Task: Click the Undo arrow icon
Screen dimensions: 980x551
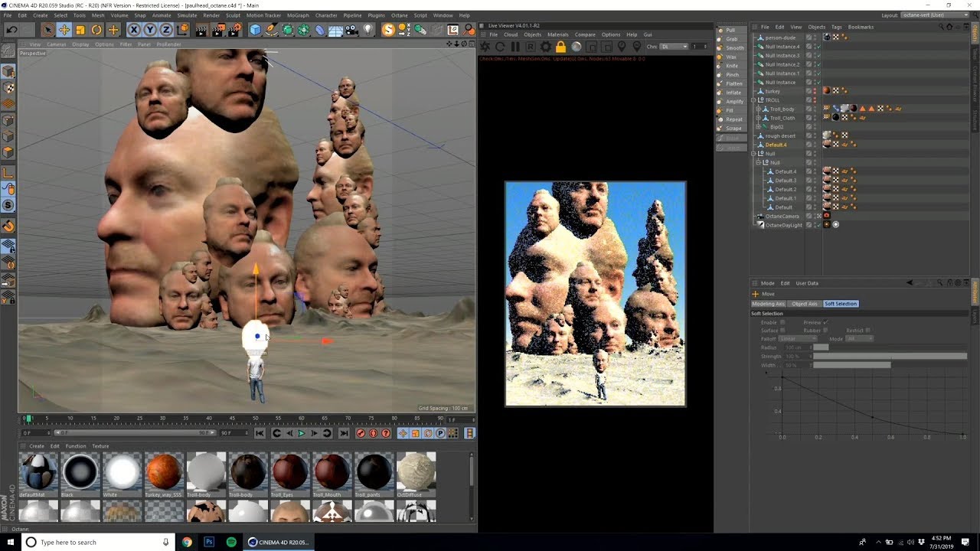Action: point(11,30)
